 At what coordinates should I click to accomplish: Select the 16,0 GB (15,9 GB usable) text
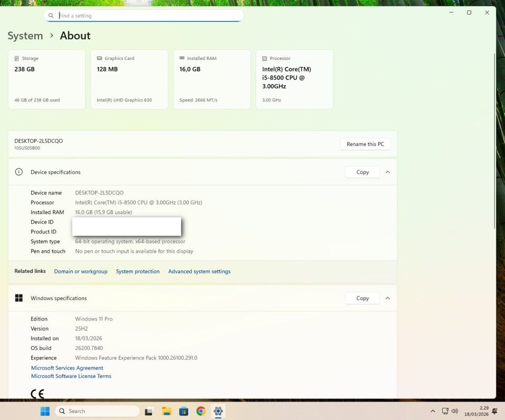tap(104, 212)
